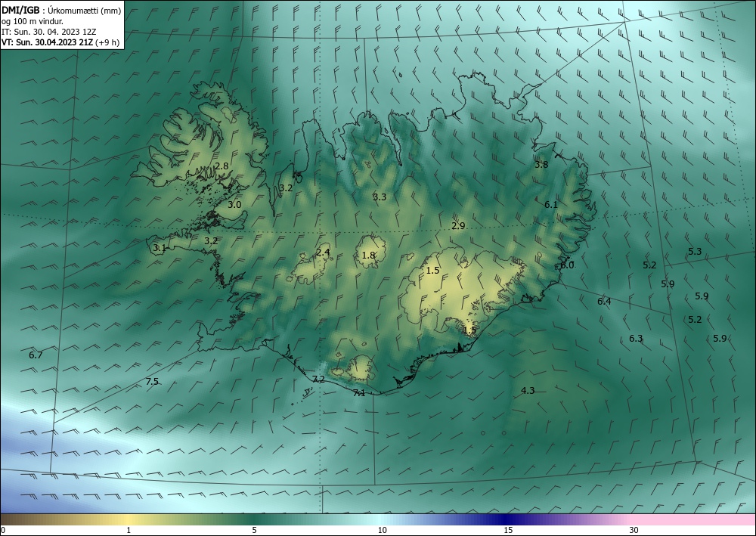Click the 6.7 value label
756x536 pixels.
click(36, 355)
